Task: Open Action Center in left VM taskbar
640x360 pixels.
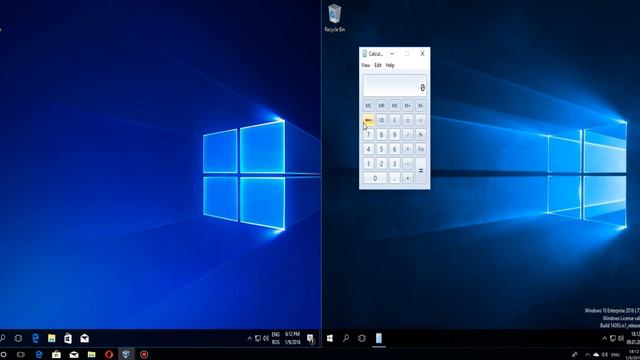Action: point(311,339)
